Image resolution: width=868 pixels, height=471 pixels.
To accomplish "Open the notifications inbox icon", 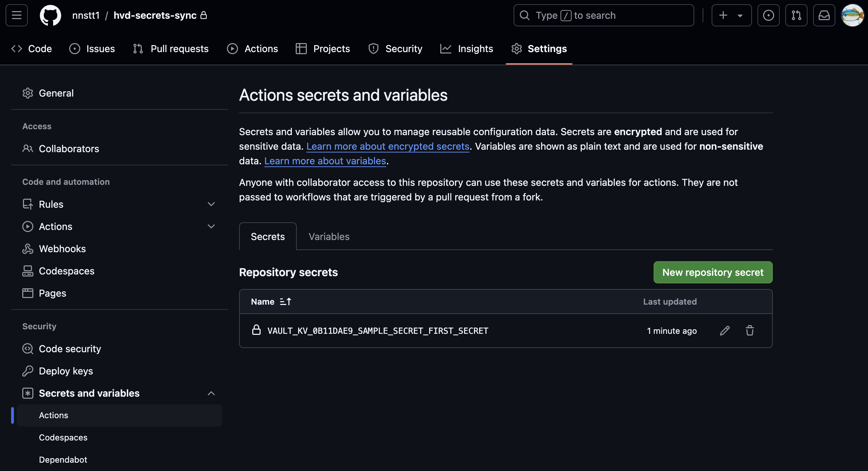I will (824, 15).
